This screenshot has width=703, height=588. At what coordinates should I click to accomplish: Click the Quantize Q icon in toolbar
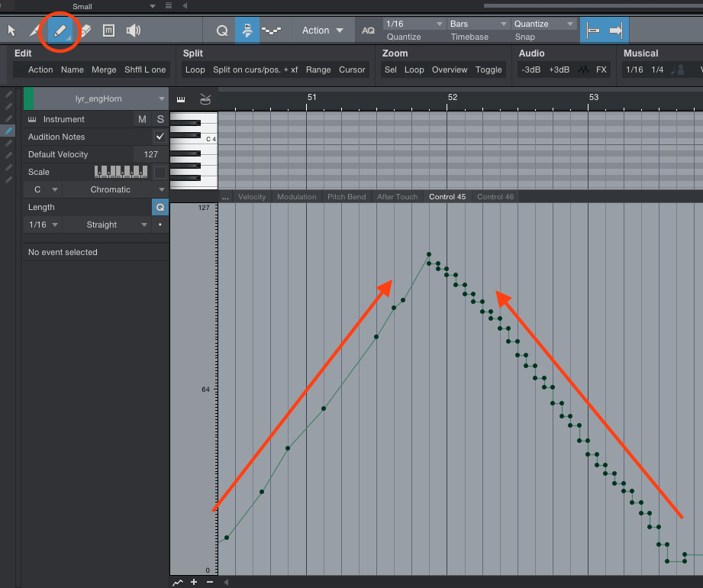click(222, 31)
